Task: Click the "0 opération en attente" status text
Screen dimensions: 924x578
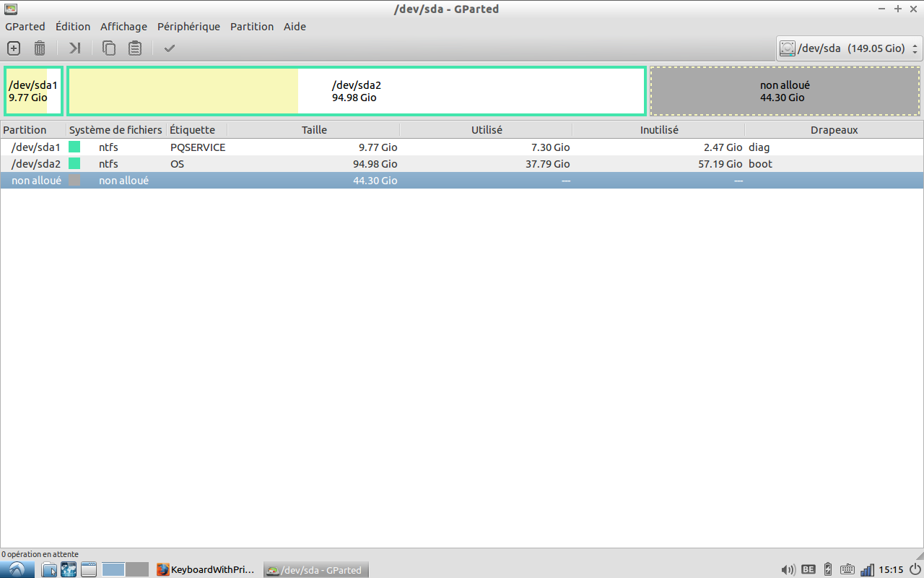Action: click(x=40, y=554)
